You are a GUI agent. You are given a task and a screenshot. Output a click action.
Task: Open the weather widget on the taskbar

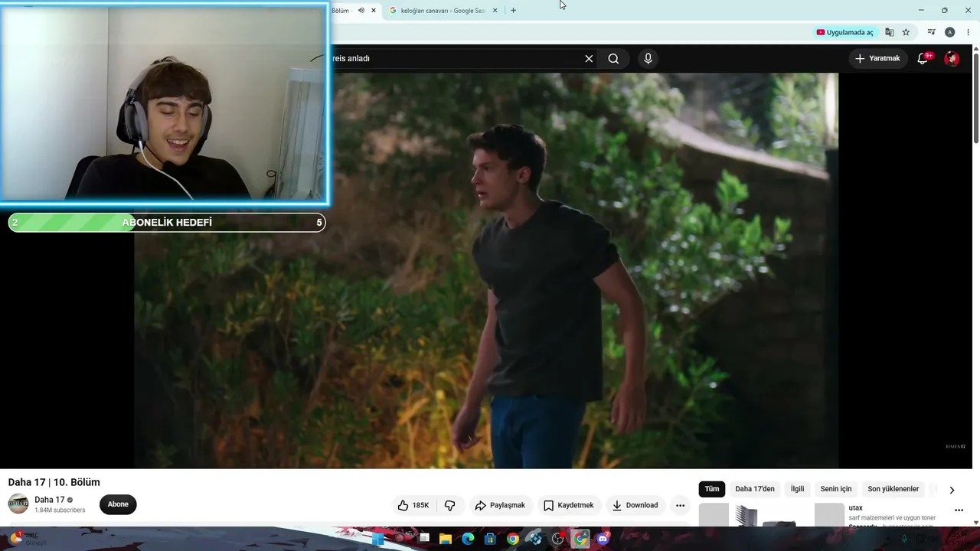pos(27,539)
